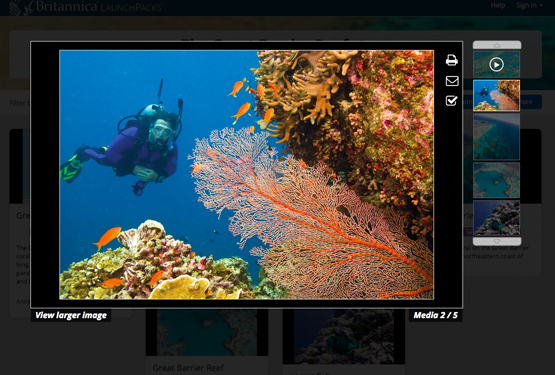Open the Help menu item
The width and height of the screenshot is (555, 375).
498,5
